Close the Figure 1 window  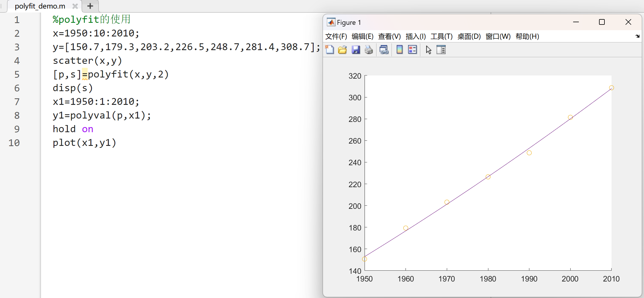pyautogui.click(x=628, y=22)
